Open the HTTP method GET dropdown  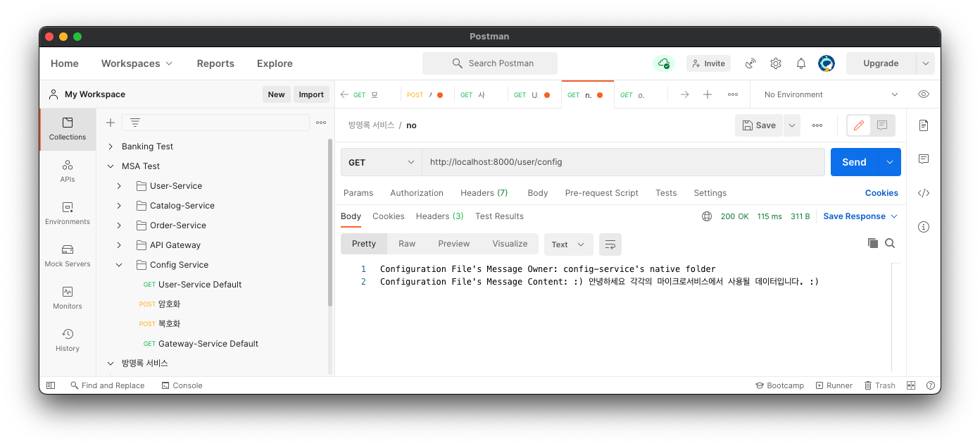382,162
